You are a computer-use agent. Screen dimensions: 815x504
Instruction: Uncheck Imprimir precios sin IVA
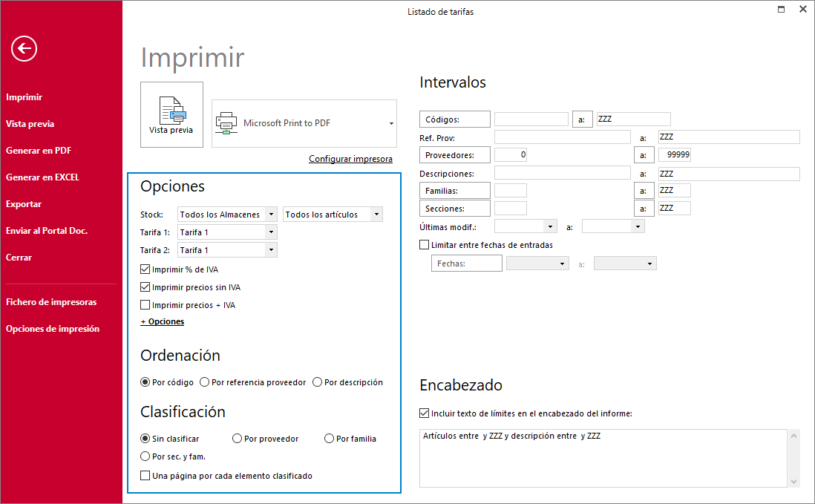[x=145, y=287]
